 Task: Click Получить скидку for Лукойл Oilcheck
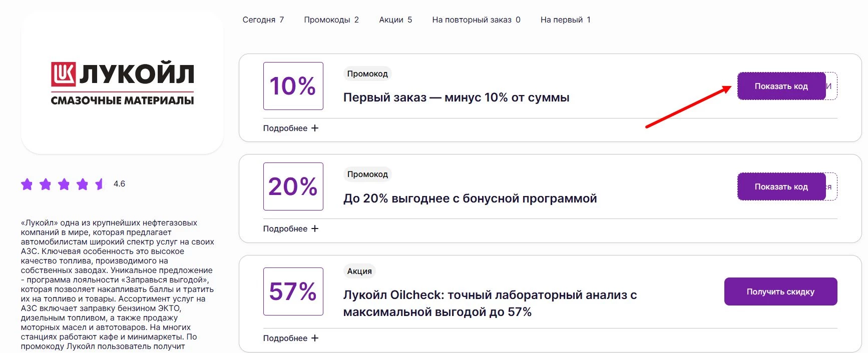point(780,291)
